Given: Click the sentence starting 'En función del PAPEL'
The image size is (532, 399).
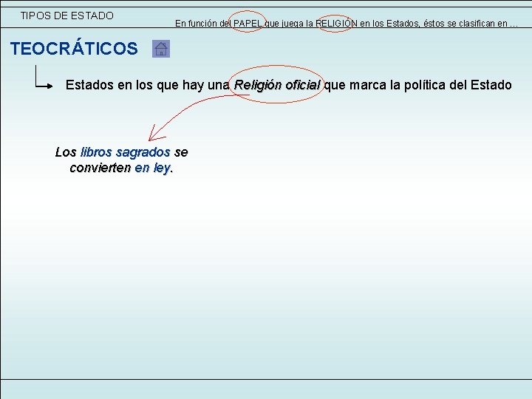Looking at the screenshot, I should pos(347,24).
